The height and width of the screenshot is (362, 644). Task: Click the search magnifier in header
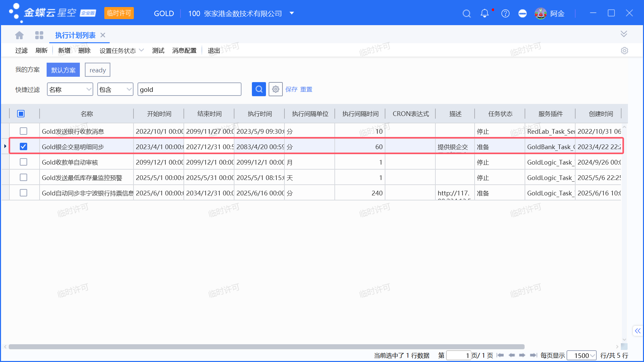coord(467,13)
